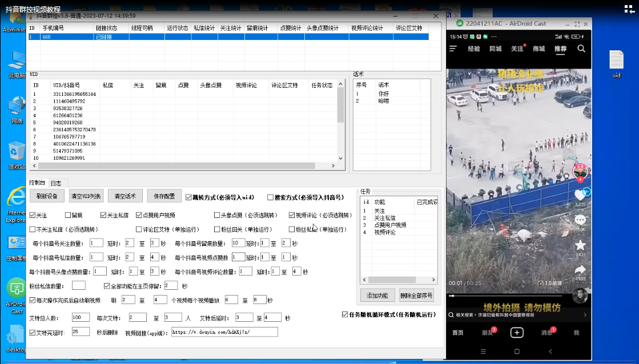Uncheck the 关注私信 checkbox
This screenshot has height=364, width=639.
tap(103, 216)
